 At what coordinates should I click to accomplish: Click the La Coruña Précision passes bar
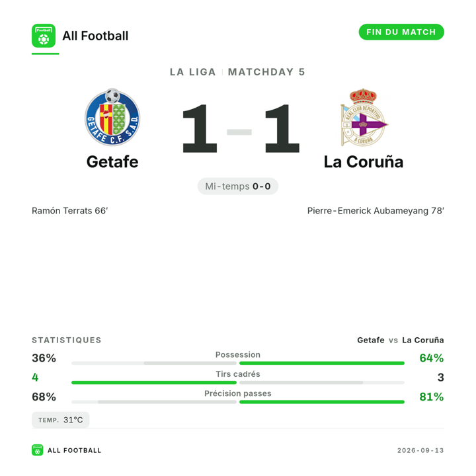(322, 402)
